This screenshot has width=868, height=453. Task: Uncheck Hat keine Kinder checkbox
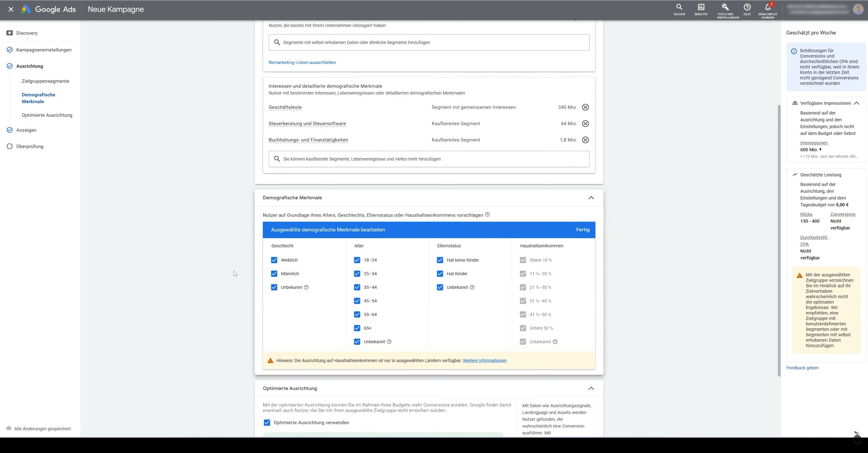[440, 260]
